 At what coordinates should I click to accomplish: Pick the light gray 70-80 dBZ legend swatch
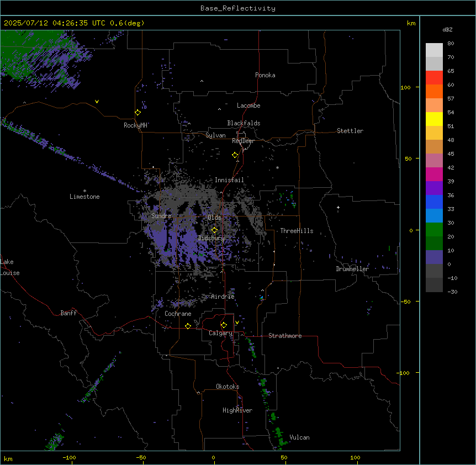tap(434, 50)
